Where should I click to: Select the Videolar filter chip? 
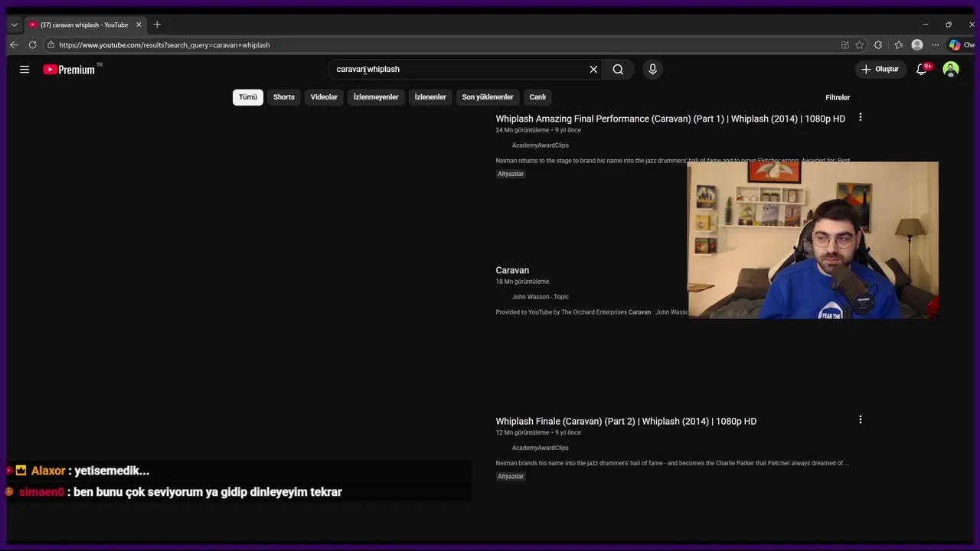(x=324, y=97)
